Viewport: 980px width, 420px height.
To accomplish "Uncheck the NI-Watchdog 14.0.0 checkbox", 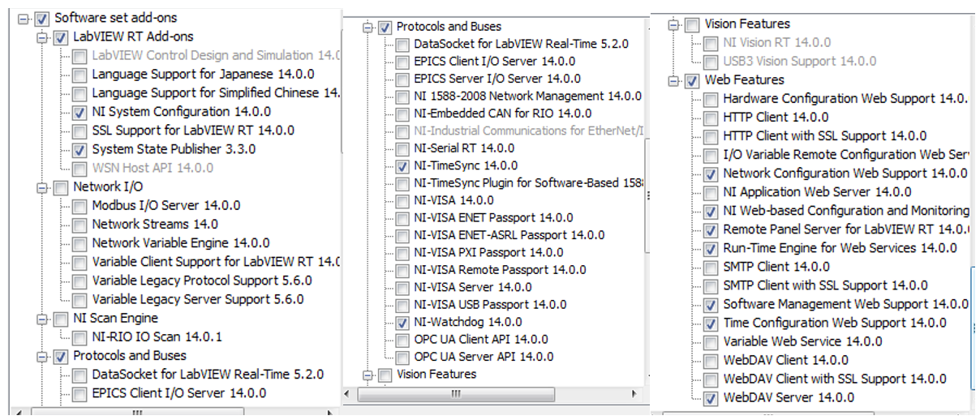I will pyautogui.click(x=402, y=323).
